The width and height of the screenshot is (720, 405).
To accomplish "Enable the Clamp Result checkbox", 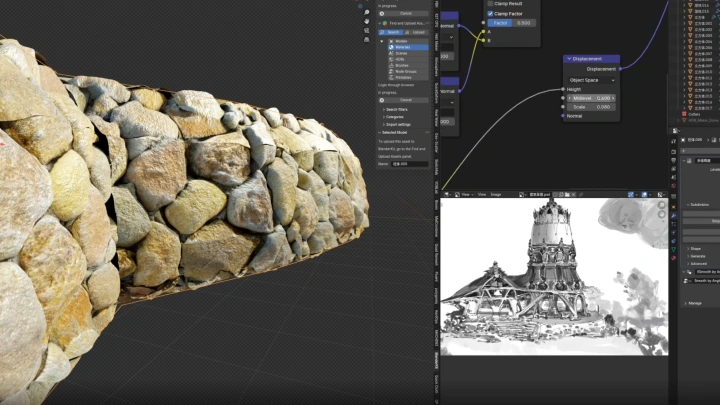I will pyautogui.click(x=490, y=4).
